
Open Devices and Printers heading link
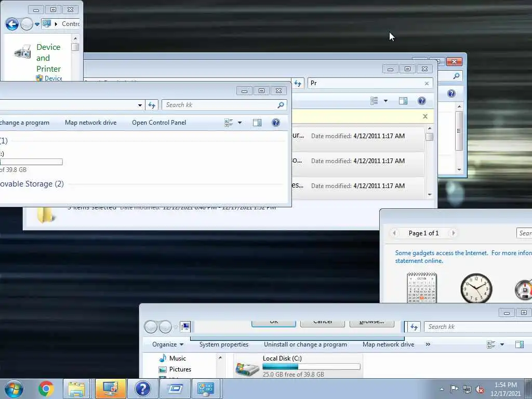point(48,58)
